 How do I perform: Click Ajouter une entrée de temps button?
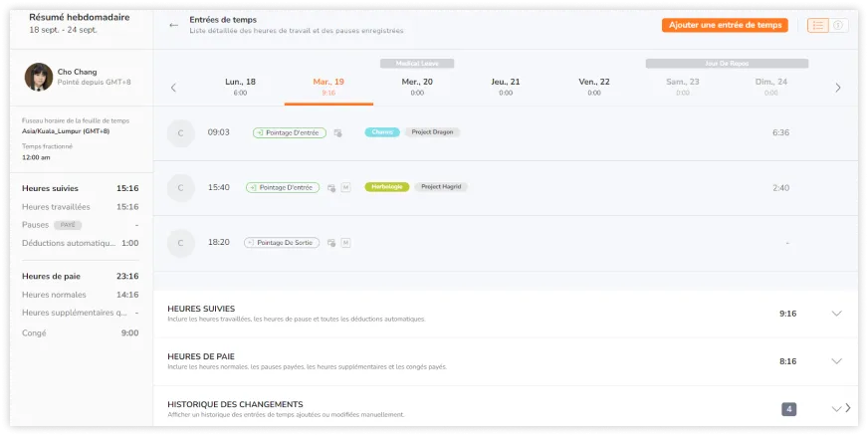pyautogui.click(x=725, y=25)
